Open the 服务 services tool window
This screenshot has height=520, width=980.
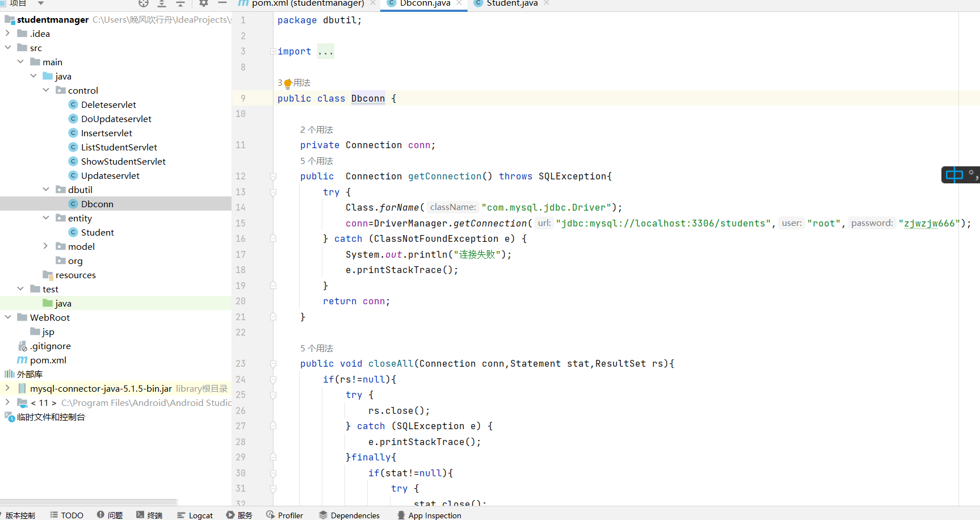coord(239,515)
